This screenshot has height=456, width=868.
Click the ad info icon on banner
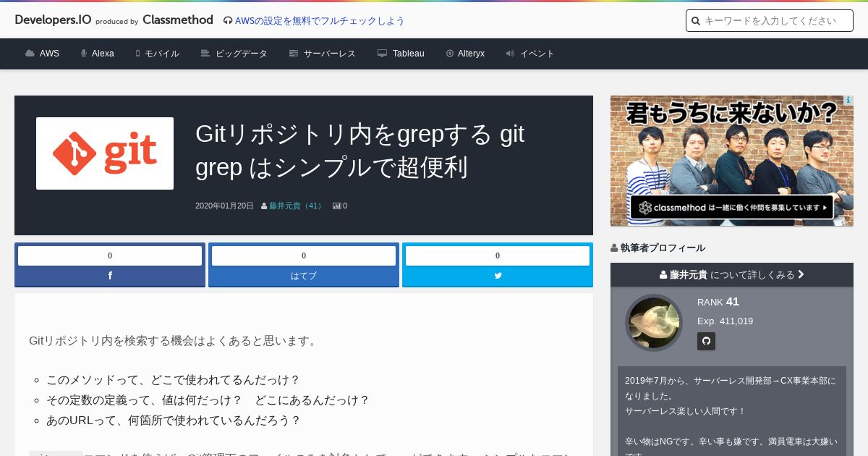848,101
